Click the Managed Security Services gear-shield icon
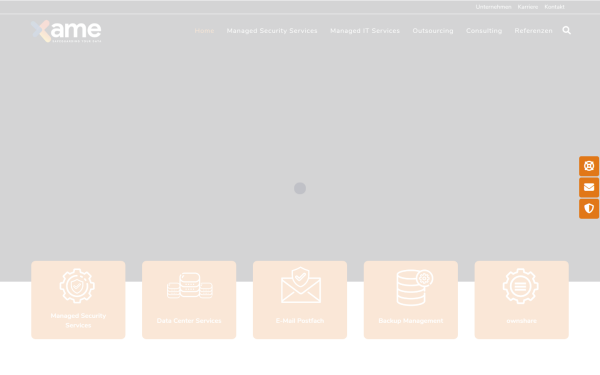The height and width of the screenshot is (375, 600). click(x=77, y=286)
